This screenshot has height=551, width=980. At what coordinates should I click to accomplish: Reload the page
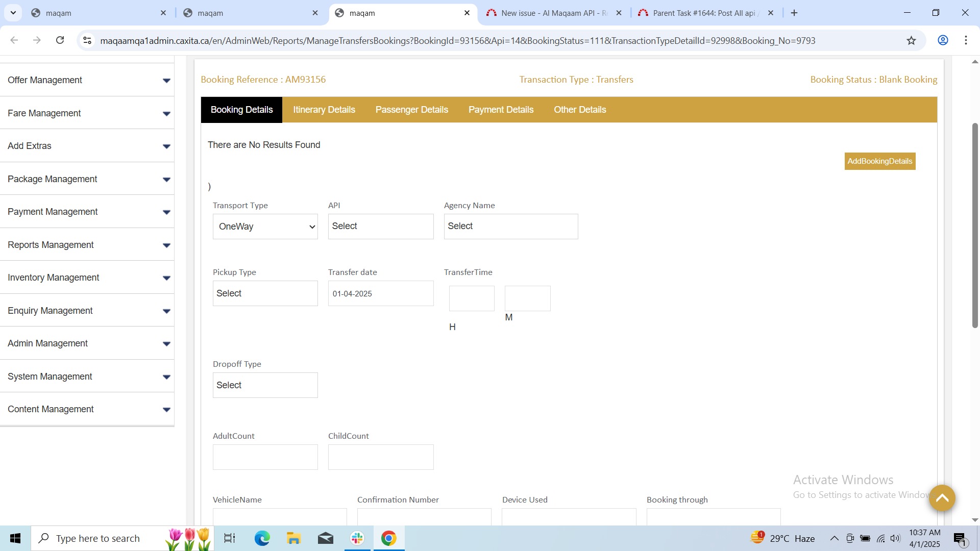pyautogui.click(x=60, y=40)
